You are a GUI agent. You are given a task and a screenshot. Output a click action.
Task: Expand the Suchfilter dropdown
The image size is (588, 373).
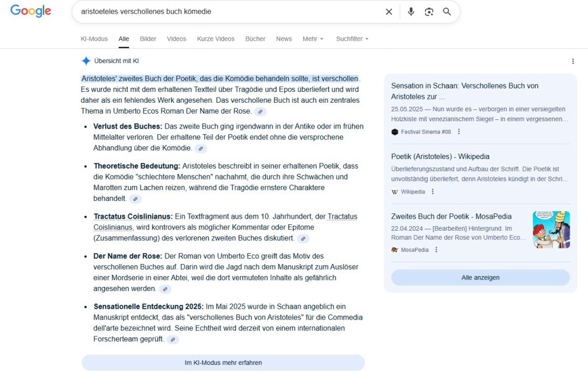352,39
